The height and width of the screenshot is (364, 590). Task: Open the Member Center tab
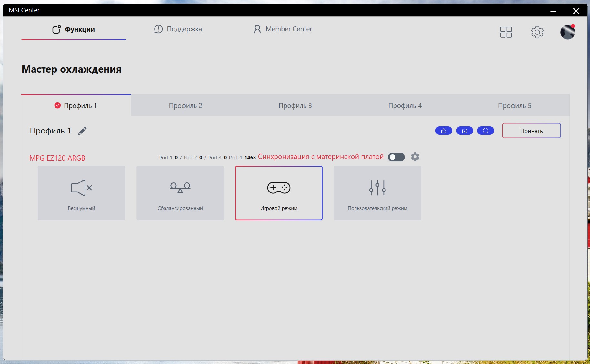[283, 29]
